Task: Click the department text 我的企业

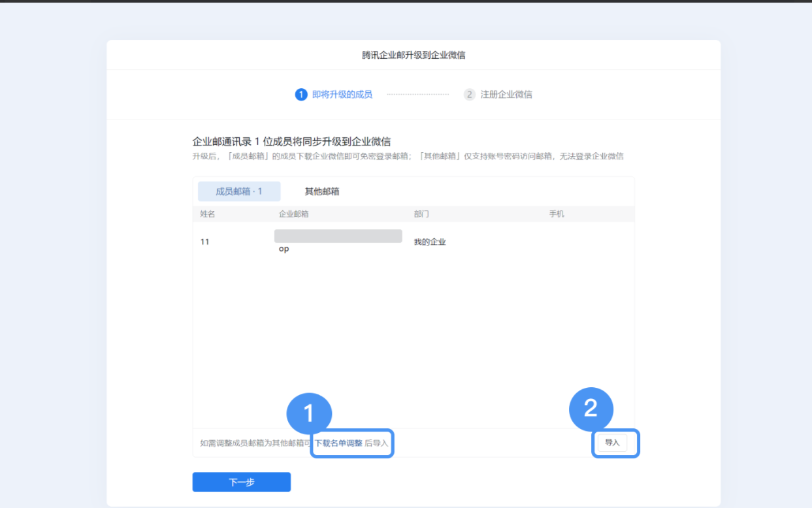Action: [429, 241]
